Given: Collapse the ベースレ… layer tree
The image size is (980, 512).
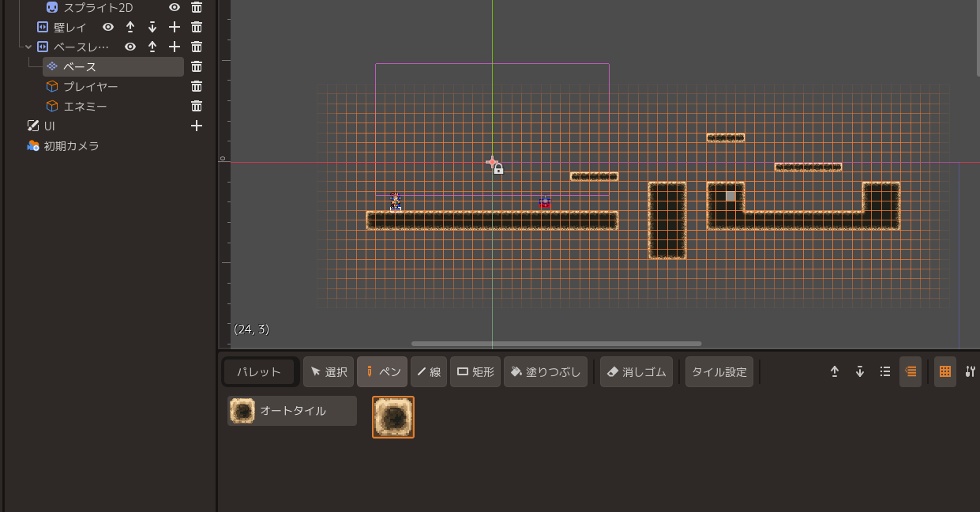Looking at the screenshot, I should 28,47.
